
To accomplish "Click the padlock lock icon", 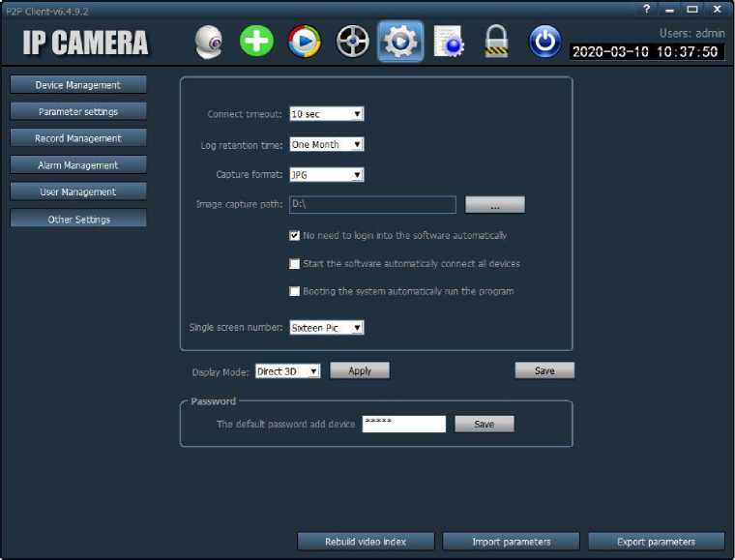I will pos(496,42).
